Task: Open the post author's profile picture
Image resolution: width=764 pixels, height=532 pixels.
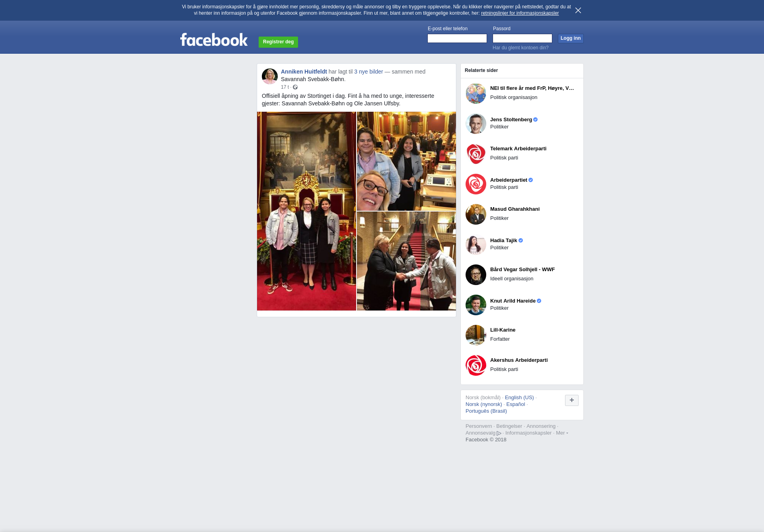Action: point(269,76)
